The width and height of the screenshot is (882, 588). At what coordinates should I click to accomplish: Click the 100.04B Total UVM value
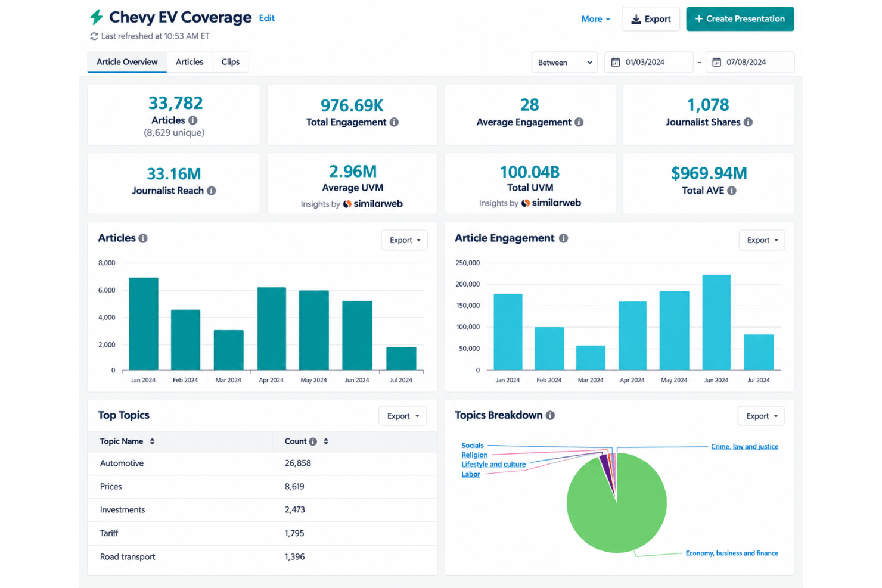click(x=530, y=172)
